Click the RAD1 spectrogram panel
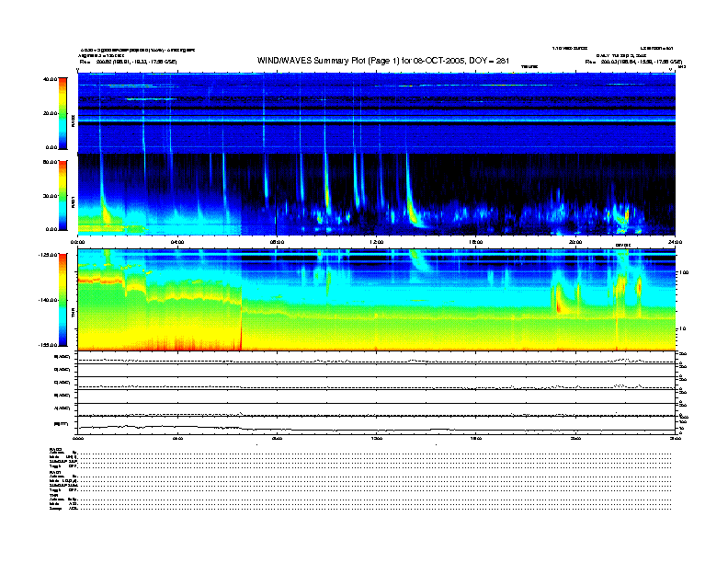This screenshot has width=728, height=563. tap(377, 194)
